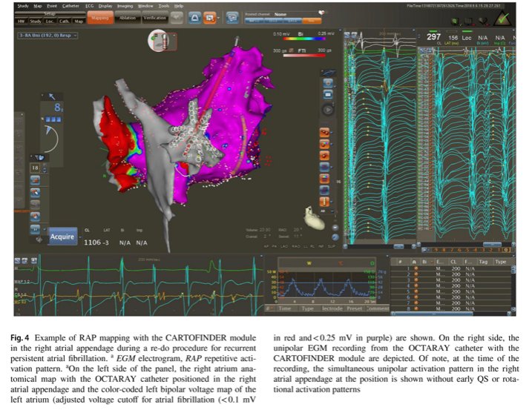Screen dimensions: 532x413
Task: Click the orange segment of the routed channel bar
Action: click(312, 21)
